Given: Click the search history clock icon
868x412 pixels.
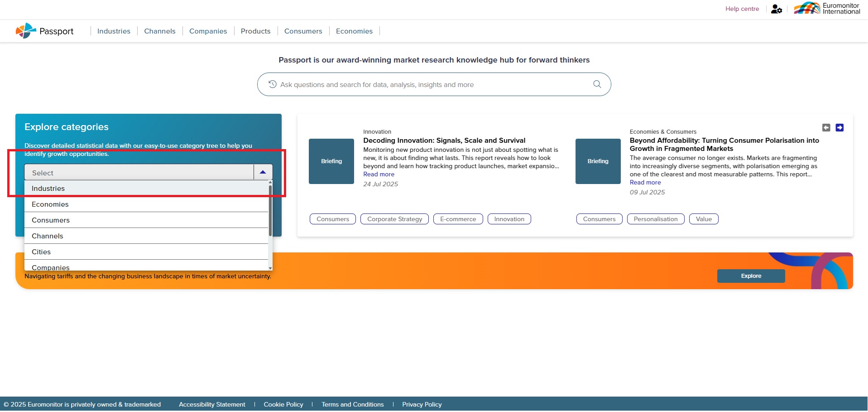Looking at the screenshot, I should (x=272, y=84).
